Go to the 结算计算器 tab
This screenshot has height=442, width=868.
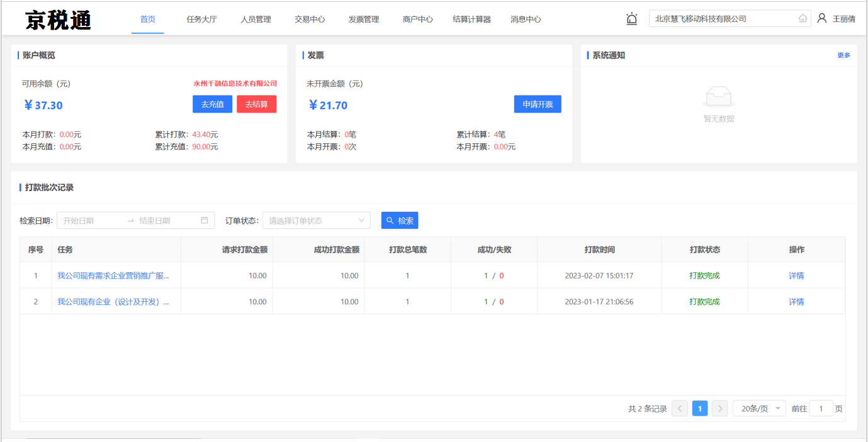point(471,19)
